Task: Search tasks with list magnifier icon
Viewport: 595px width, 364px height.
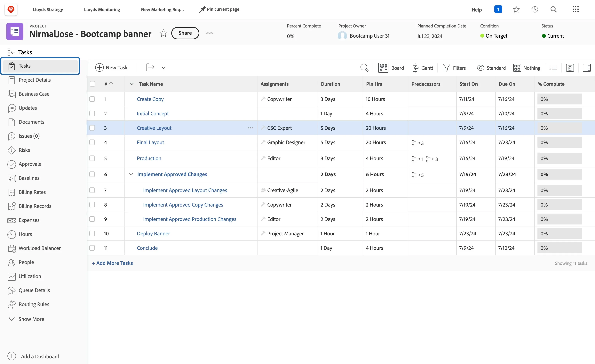Action: coord(364,68)
